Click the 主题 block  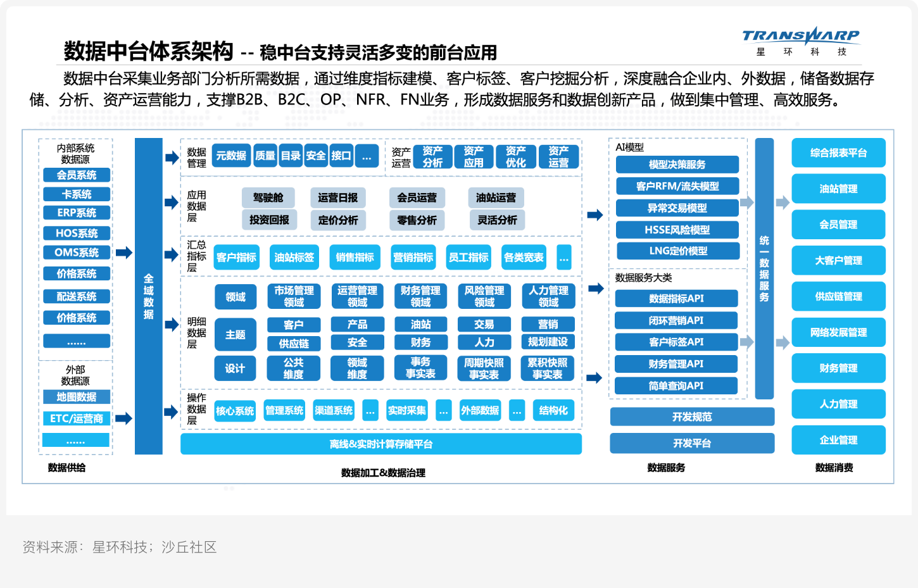click(x=236, y=335)
